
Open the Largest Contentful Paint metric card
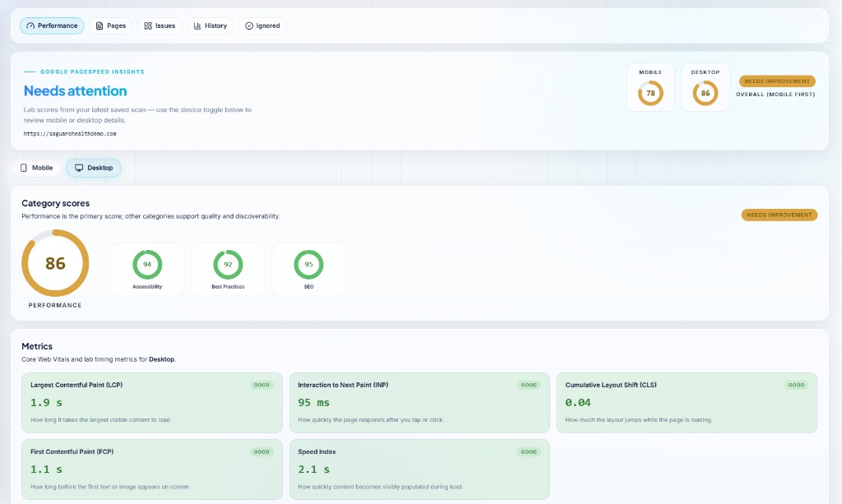(152, 403)
